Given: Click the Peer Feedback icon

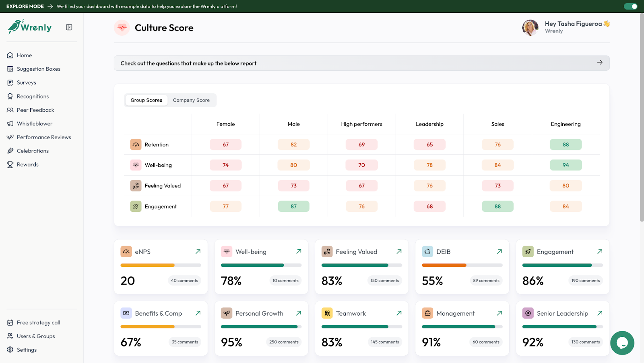Looking at the screenshot, I should (x=10, y=110).
